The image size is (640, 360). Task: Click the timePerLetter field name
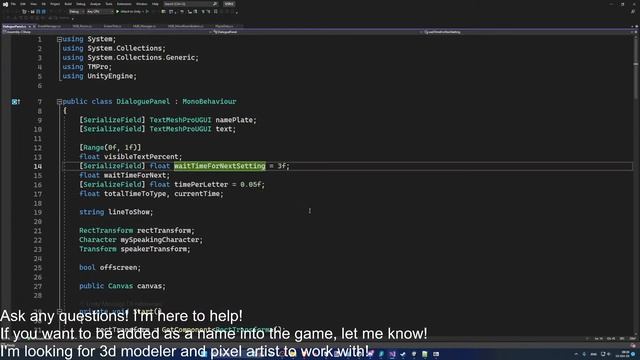pyautogui.click(x=201, y=184)
